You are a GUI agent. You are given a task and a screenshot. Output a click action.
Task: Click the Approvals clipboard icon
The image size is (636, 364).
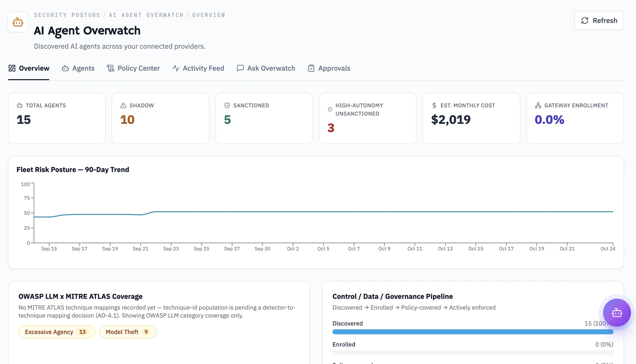tap(311, 68)
